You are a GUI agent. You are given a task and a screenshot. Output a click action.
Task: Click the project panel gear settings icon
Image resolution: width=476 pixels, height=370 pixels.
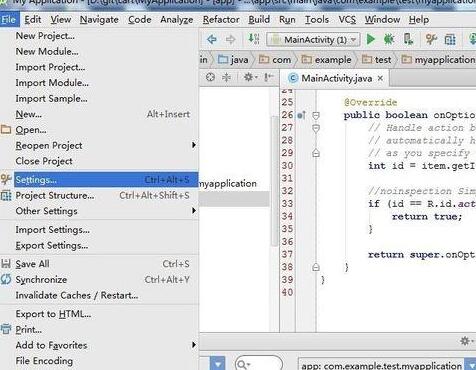click(250, 77)
